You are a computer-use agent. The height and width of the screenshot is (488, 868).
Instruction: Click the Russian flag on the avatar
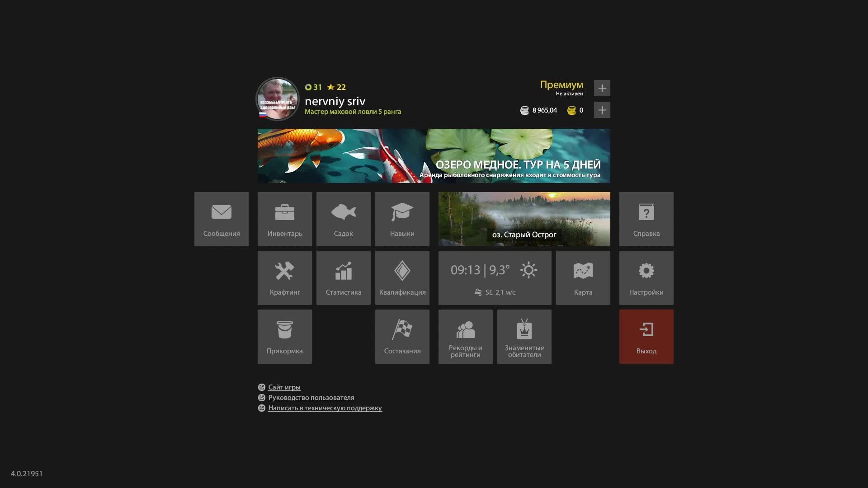[263, 115]
